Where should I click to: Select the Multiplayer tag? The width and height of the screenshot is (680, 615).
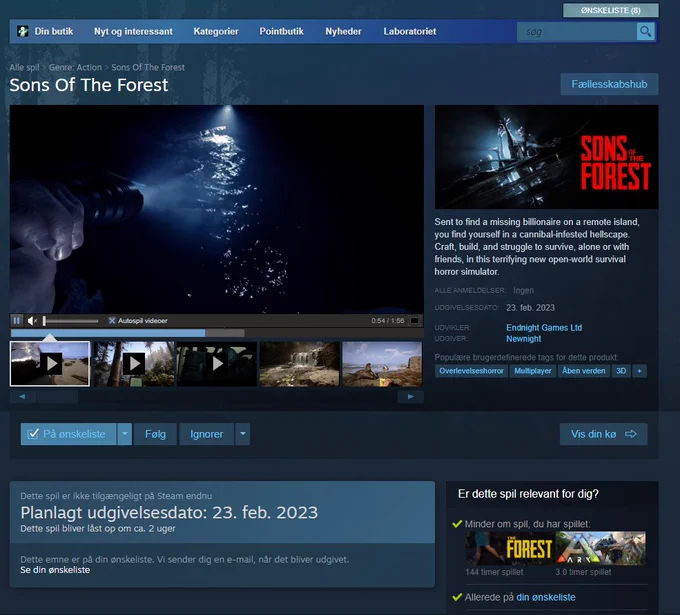(x=533, y=371)
